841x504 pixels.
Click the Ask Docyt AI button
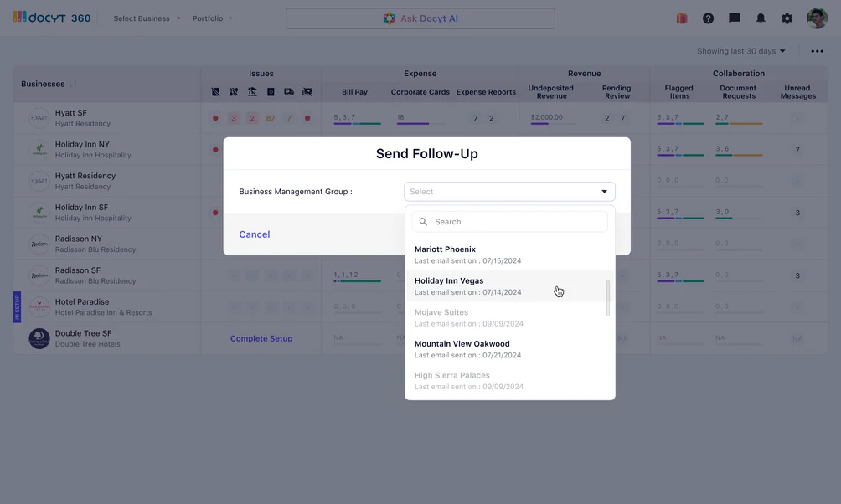[420, 18]
